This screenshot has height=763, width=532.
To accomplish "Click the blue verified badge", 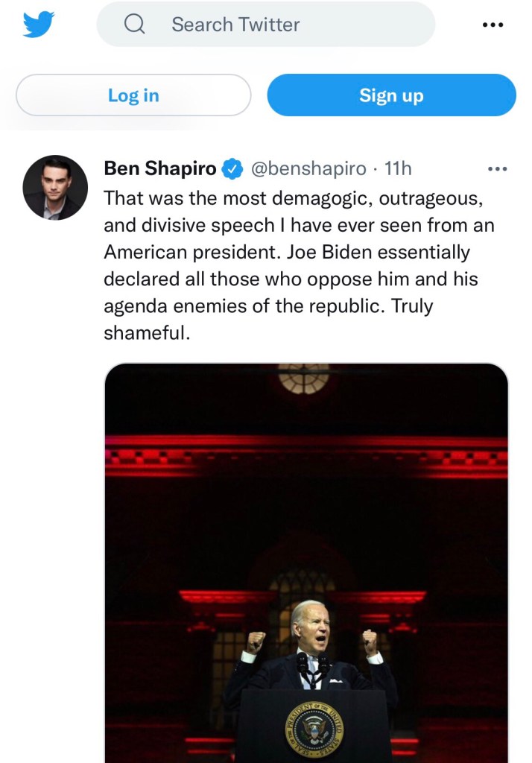I will (233, 169).
